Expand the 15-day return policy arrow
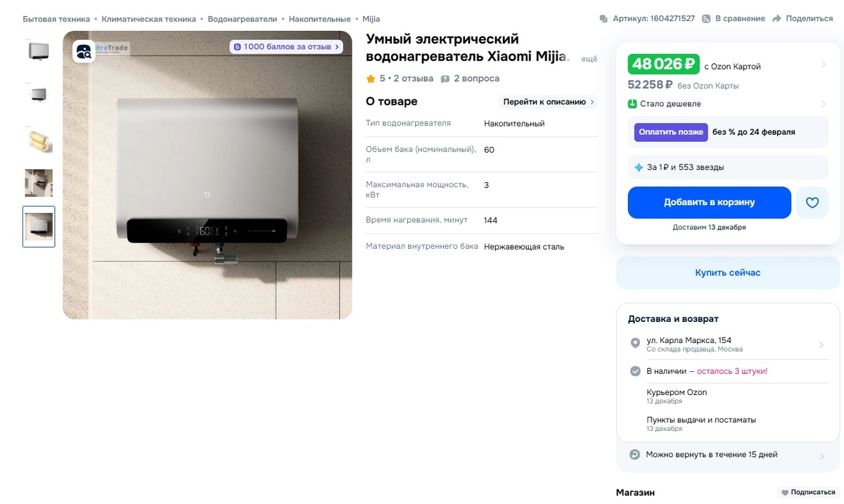Image resolution: width=844 pixels, height=504 pixels. pos(821,455)
